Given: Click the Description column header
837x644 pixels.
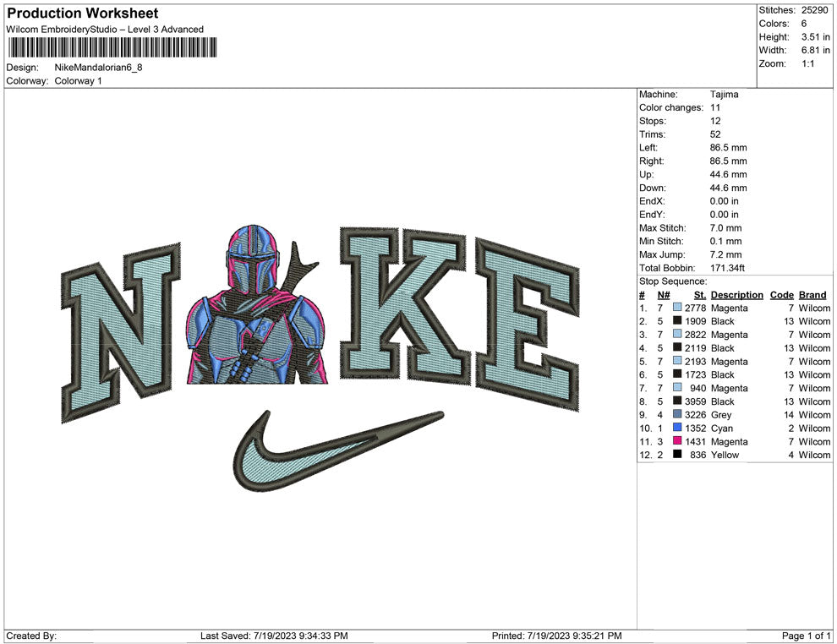Looking at the screenshot, I should (x=736, y=295).
